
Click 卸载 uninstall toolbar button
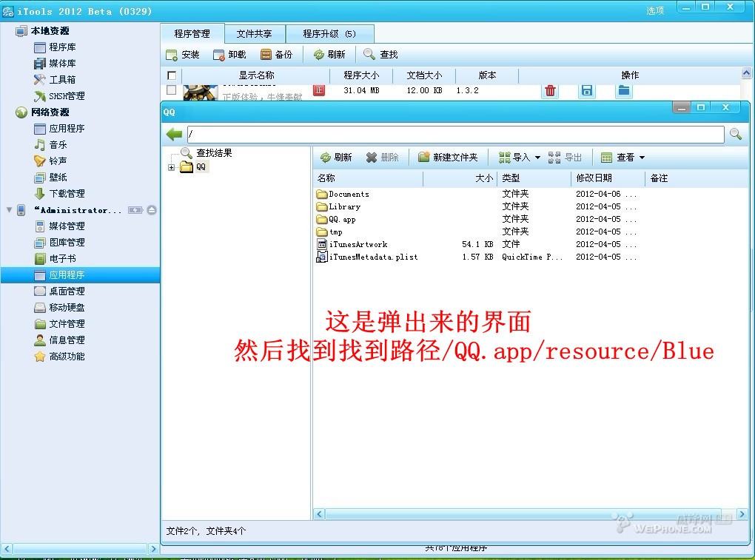229,55
